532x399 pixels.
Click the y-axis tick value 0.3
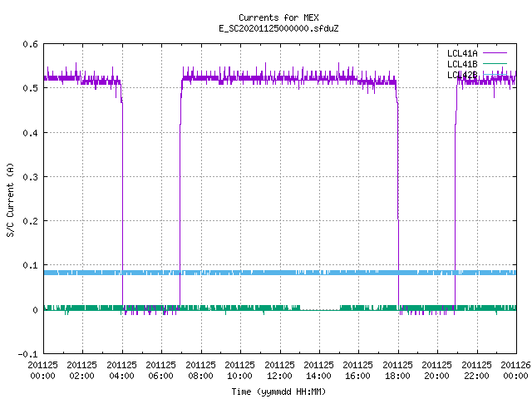30,177
